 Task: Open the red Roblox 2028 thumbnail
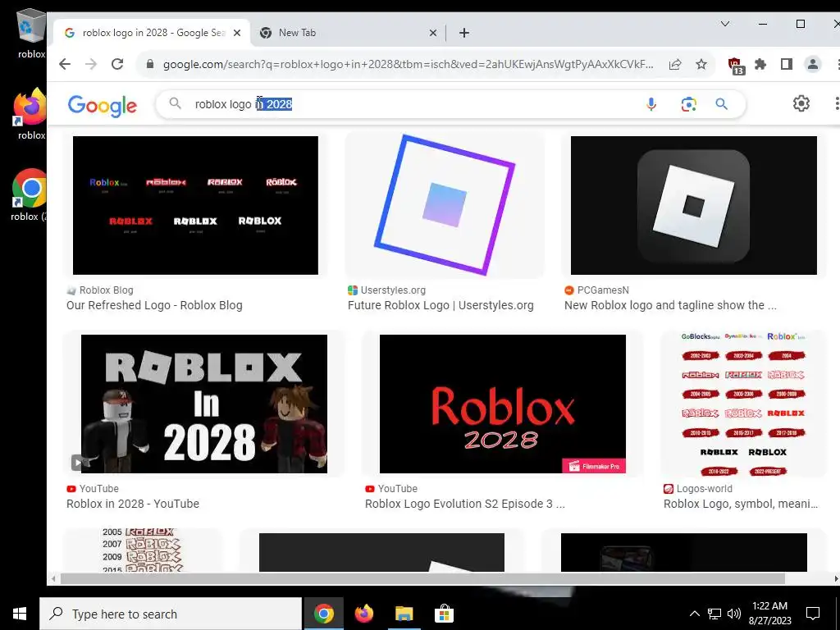503,404
